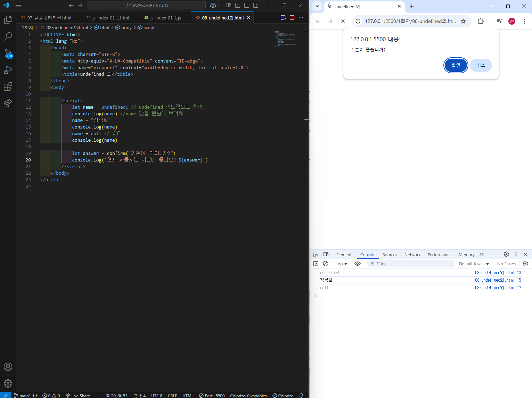The image size is (532, 398).
Task: Open console settings gear icon
Action: click(525, 264)
